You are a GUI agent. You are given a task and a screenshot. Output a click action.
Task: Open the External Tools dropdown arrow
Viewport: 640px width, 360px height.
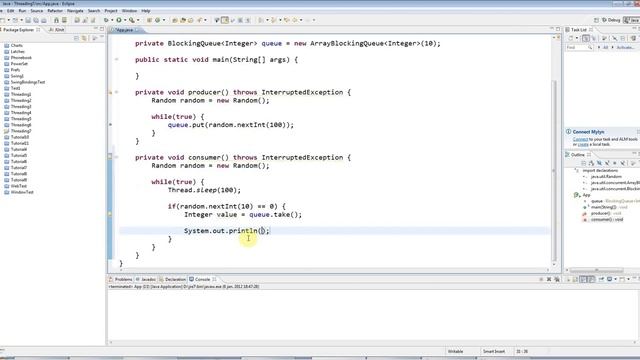(138, 20)
